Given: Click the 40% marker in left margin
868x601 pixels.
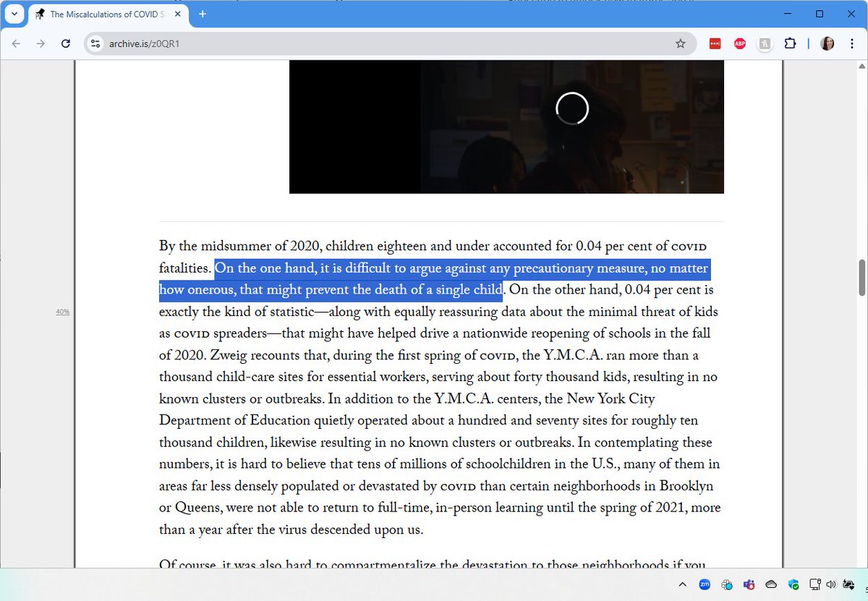Looking at the screenshot, I should pos(62,312).
